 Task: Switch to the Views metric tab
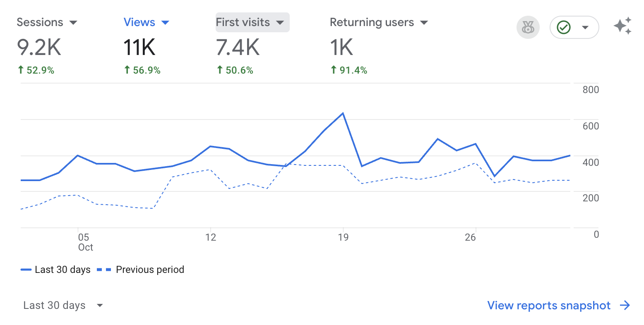139,22
